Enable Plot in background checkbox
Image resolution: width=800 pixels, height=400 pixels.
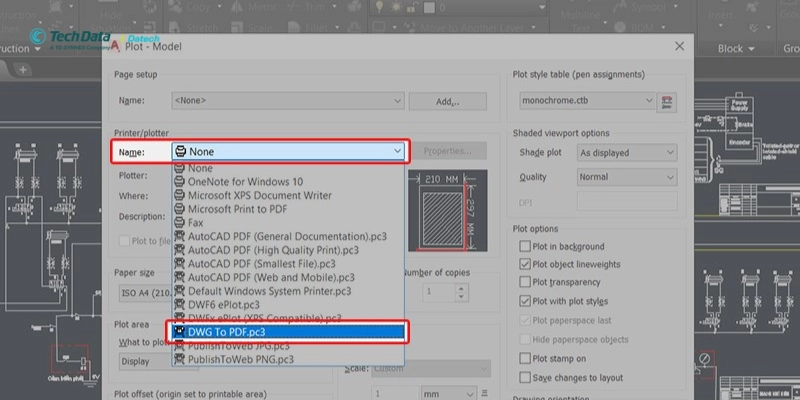click(524, 246)
